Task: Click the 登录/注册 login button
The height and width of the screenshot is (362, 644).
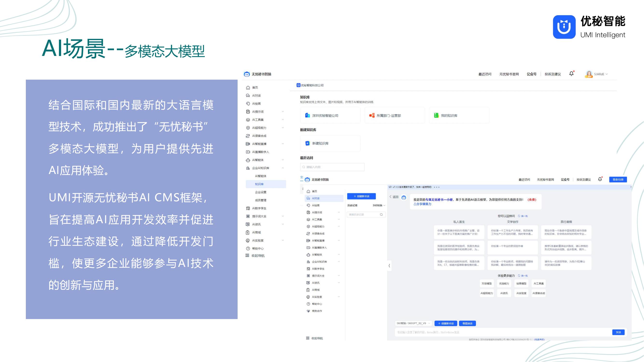Action: pyautogui.click(x=618, y=179)
